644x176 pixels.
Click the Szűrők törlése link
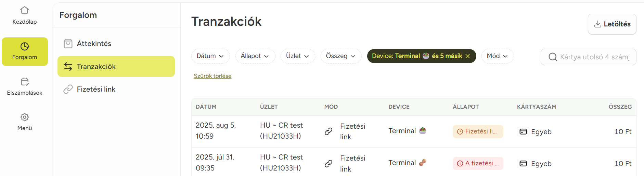[x=212, y=76]
